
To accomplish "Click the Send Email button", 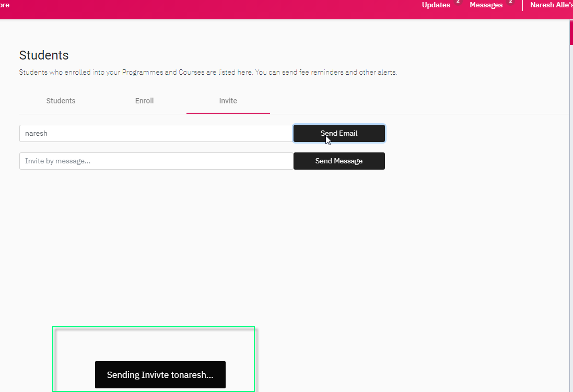I will tap(339, 133).
